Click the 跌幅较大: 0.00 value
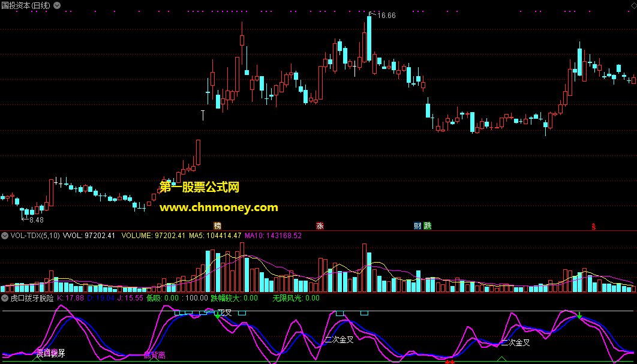Viewport: 637px width, 364px height. click(x=234, y=298)
